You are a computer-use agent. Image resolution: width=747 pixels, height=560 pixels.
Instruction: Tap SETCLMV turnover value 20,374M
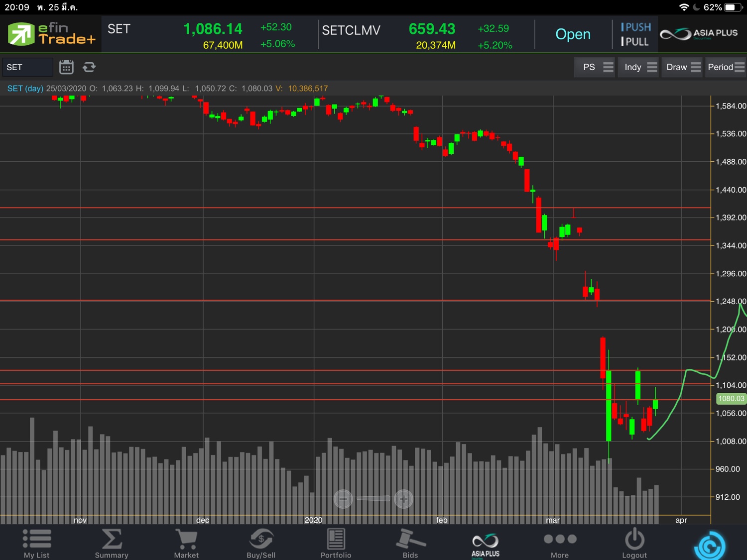pyautogui.click(x=435, y=45)
